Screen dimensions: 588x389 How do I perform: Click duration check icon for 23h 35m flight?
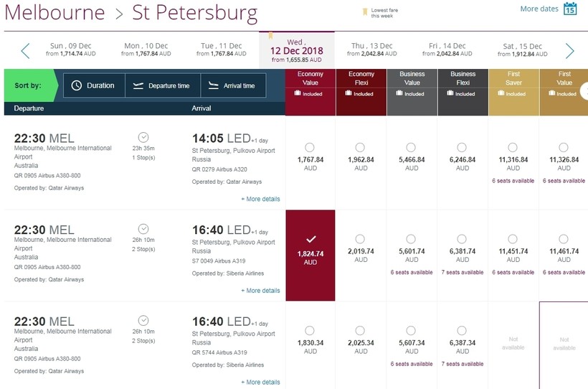[x=143, y=137]
